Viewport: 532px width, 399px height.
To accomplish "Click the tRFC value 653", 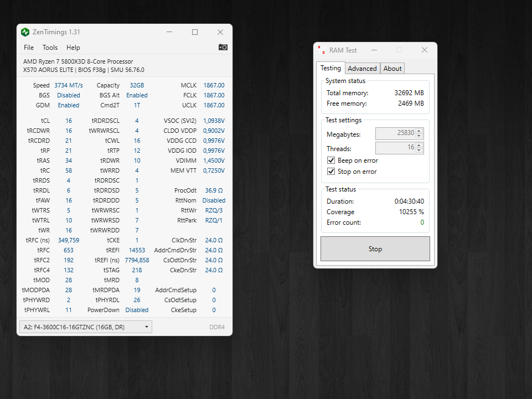I will tap(69, 250).
